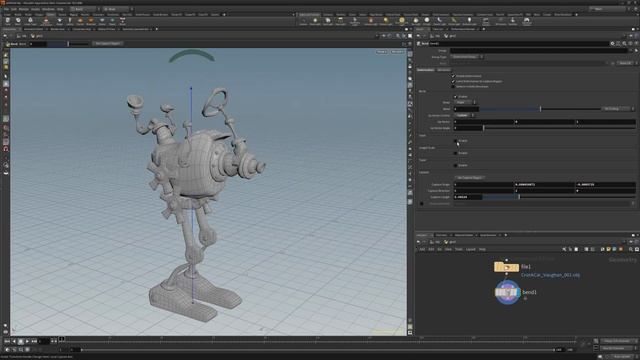Add a Spot Light from the shelf
The height and width of the screenshot is (360, 640).
[328, 21]
